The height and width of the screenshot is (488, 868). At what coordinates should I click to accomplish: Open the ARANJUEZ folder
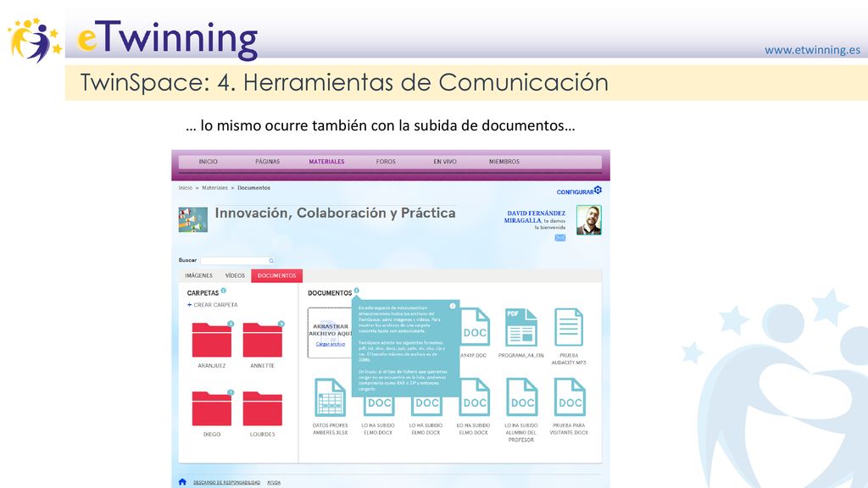point(211,340)
